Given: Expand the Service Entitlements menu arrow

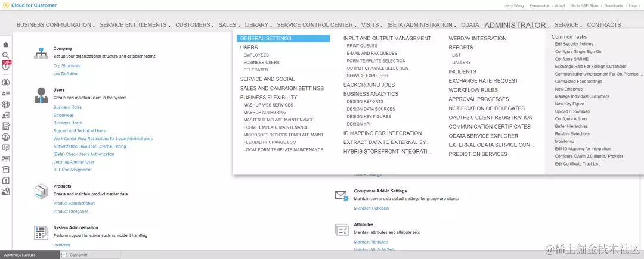Looking at the screenshot, I should [x=169, y=27].
